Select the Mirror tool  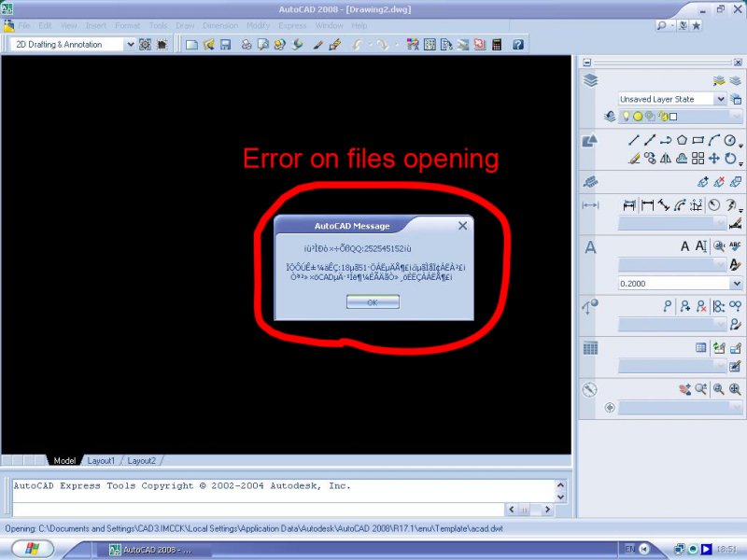point(666,158)
